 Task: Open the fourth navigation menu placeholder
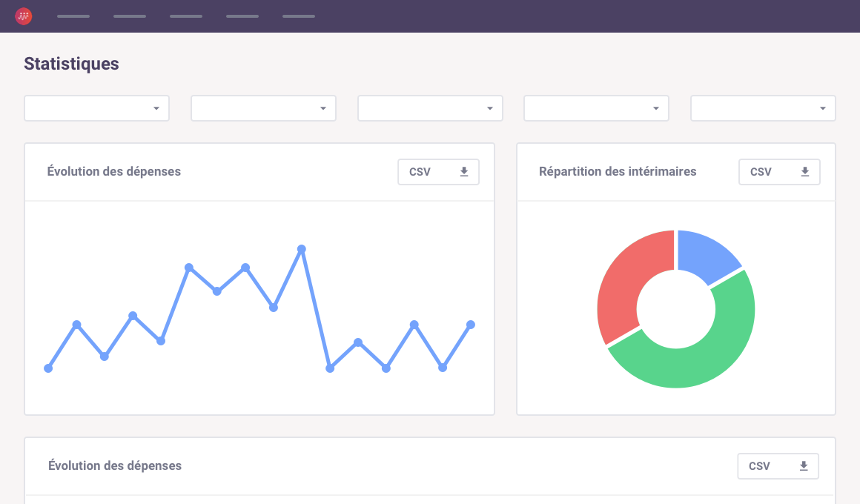(242, 16)
